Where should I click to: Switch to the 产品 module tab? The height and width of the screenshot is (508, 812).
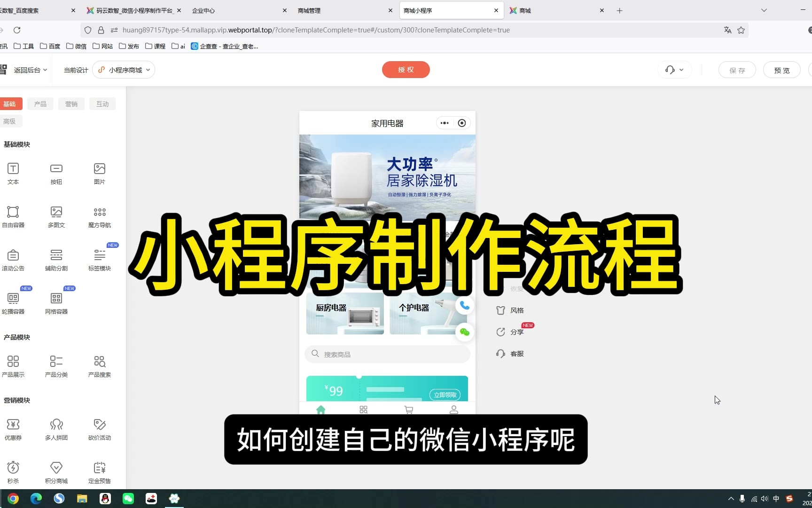tap(40, 104)
